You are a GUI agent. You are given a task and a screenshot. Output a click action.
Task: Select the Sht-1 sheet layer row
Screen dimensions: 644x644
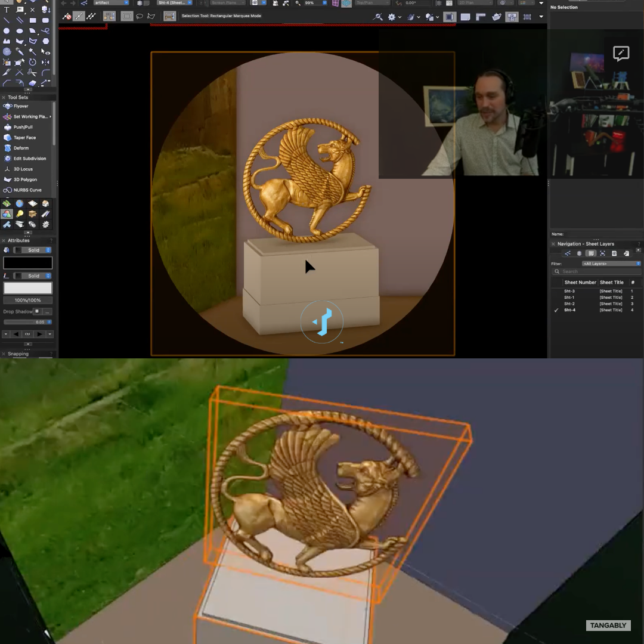(x=596, y=298)
